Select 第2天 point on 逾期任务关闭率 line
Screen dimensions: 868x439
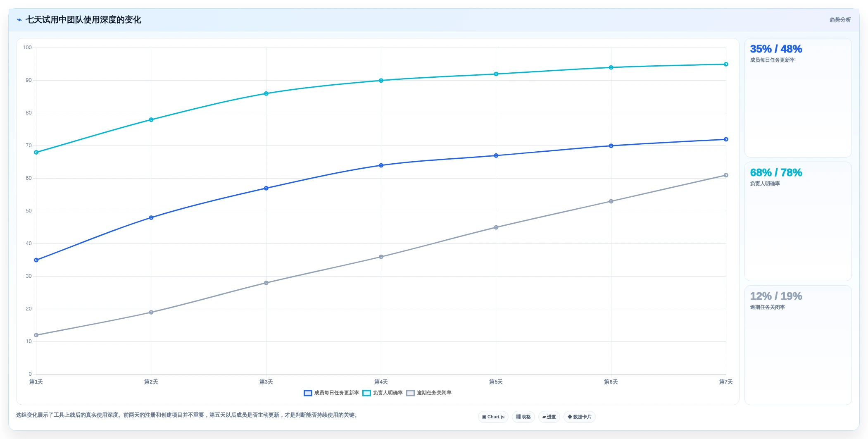click(x=151, y=313)
